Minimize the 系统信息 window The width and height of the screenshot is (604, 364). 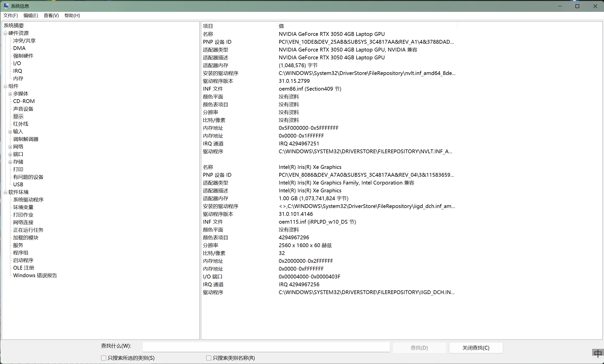(x=560, y=6)
